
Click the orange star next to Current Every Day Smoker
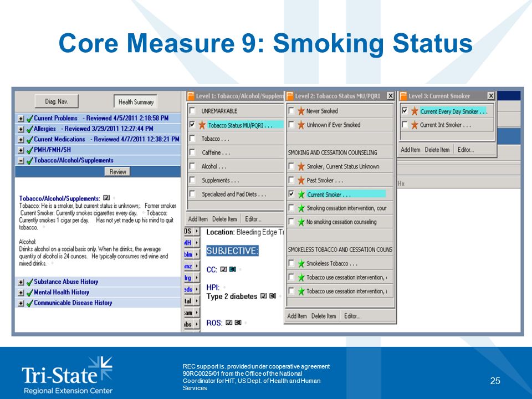pyautogui.click(x=415, y=111)
